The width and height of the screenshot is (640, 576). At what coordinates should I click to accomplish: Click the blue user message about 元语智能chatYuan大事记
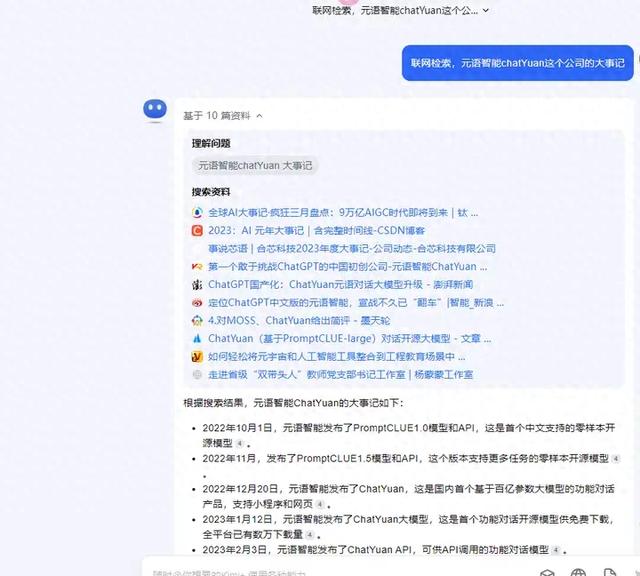518,63
